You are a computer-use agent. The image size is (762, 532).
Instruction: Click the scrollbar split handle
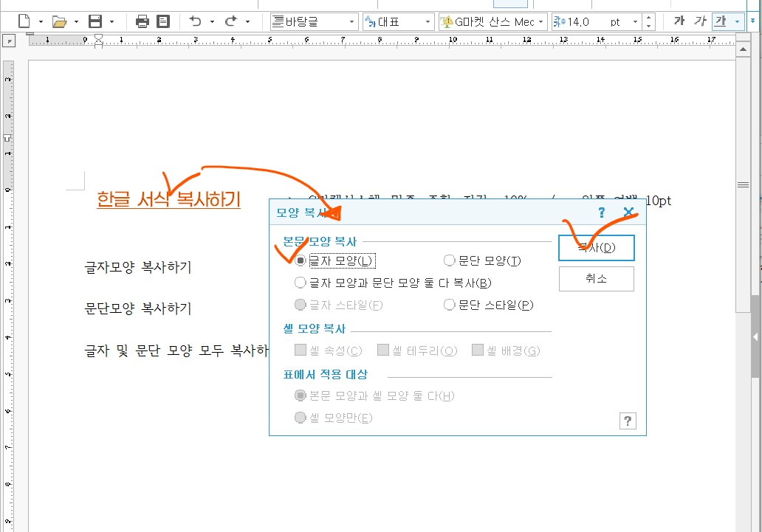click(x=743, y=184)
